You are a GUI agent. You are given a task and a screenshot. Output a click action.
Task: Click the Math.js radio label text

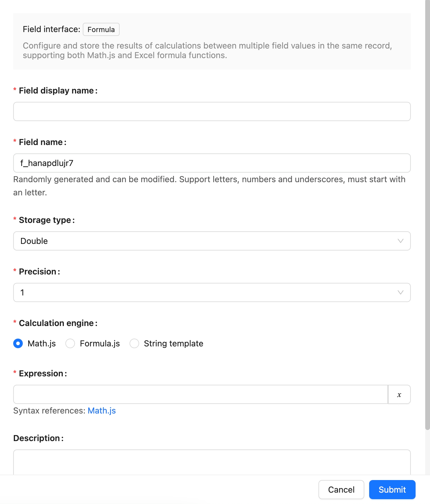(x=42, y=343)
